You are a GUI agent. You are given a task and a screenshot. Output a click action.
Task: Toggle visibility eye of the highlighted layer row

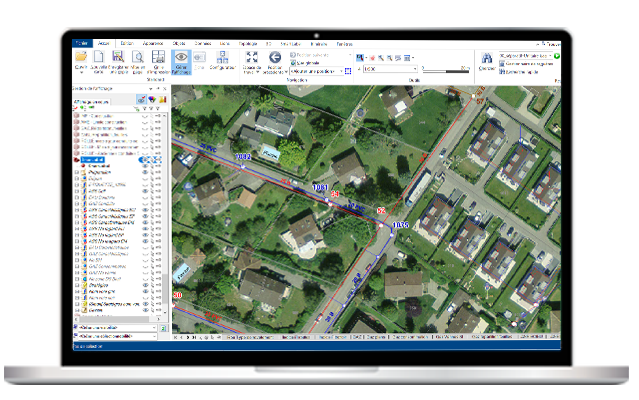click(x=144, y=160)
